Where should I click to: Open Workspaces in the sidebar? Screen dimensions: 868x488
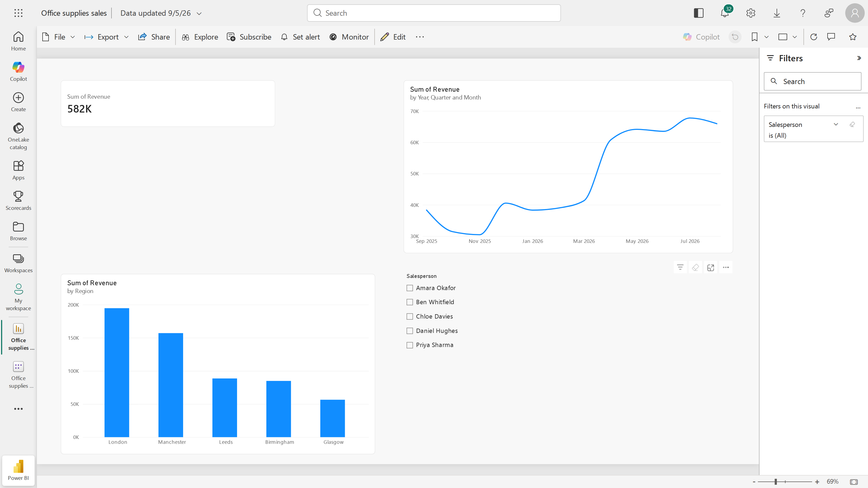click(x=18, y=263)
